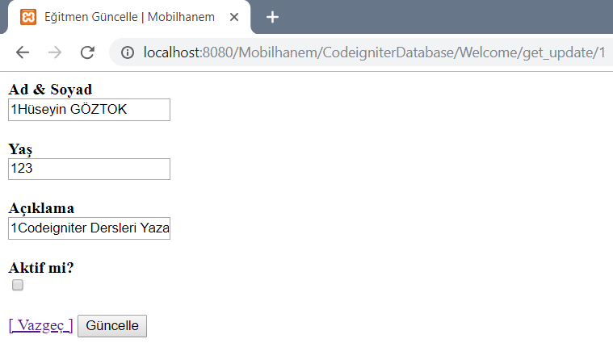Click the 'localhost' host in the address bar
The image size is (613, 364).
pyautogui.click(x=172, y=52)
